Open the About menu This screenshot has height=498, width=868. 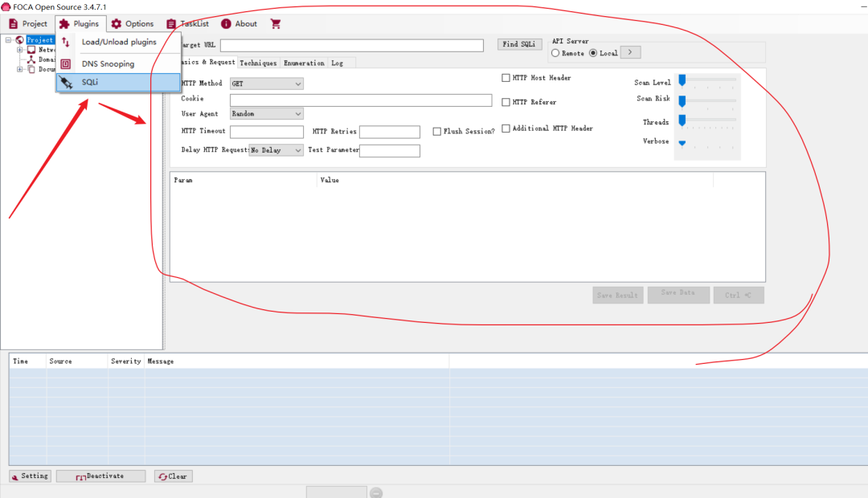[x=240, y=24]
